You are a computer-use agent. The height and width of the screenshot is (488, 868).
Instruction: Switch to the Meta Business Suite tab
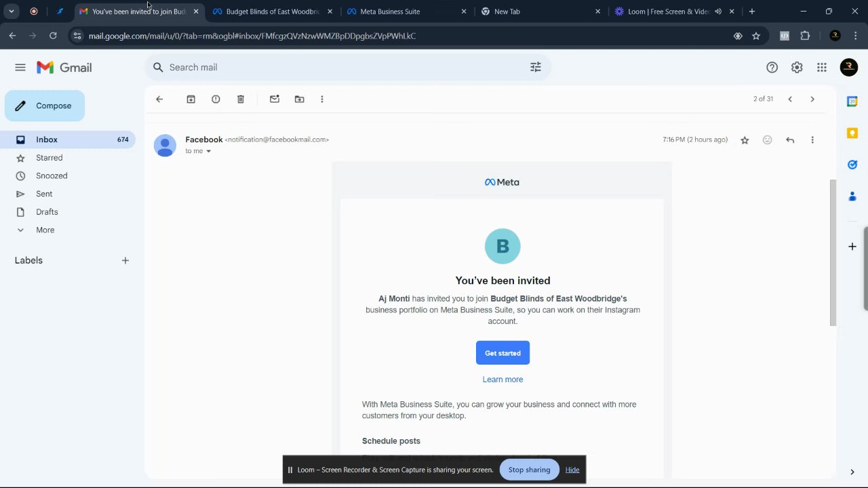[401, 12]
